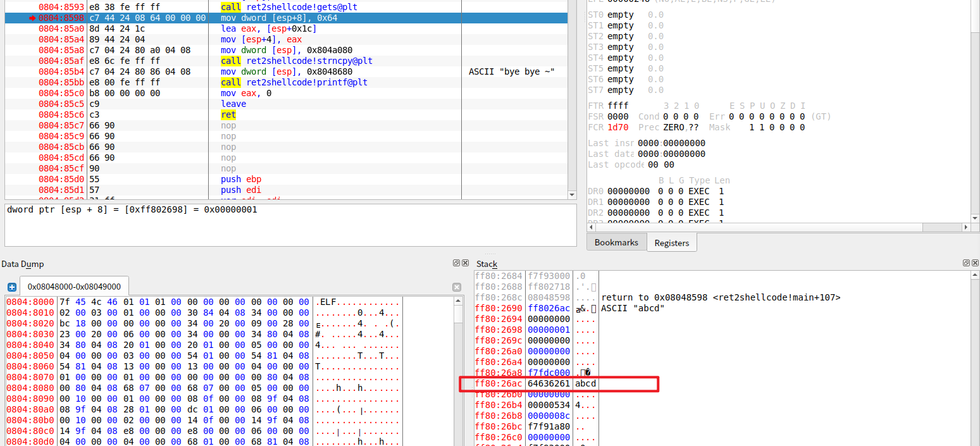The width and height of the screenshot is (980, 446).
Task: Click the Last opcode register row
Action: point(631,164)
